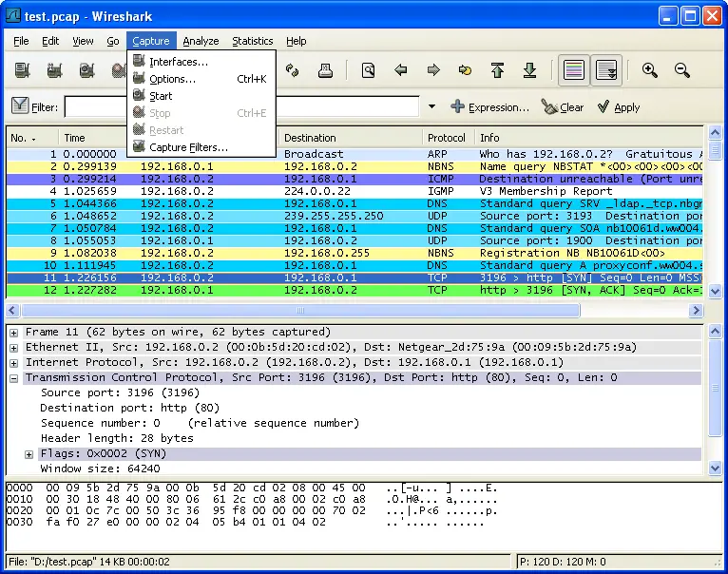Click the print packets toolbar icon
This screenshot has height=574, width=728.
tap(325, 70)
